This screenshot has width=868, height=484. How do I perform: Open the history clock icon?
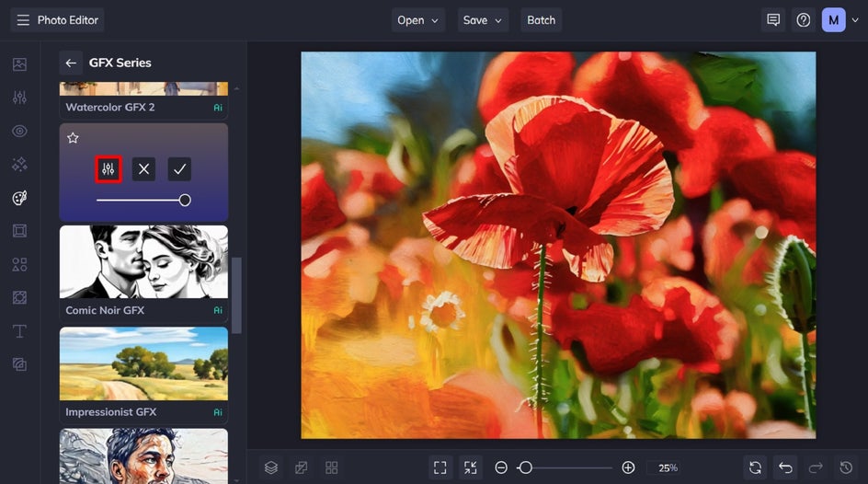[846, 468]
